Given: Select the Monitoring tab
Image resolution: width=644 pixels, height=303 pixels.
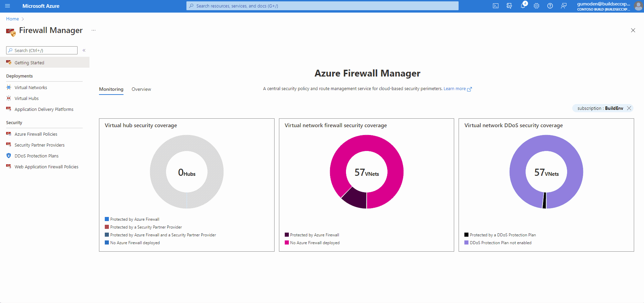Looking at the screenshot, I should tap(111, 89).
